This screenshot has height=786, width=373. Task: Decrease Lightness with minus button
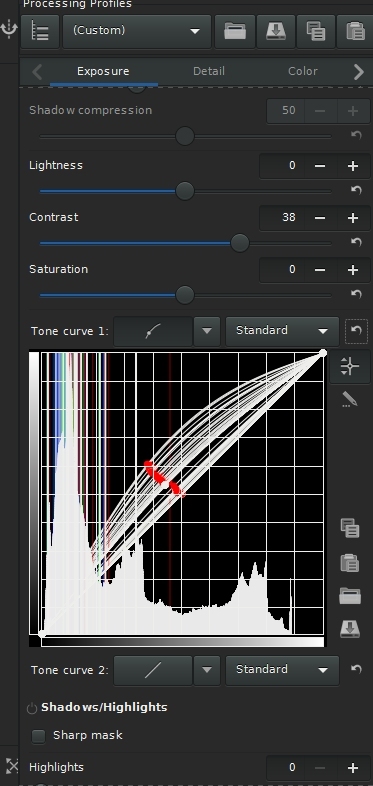point(320,166)
